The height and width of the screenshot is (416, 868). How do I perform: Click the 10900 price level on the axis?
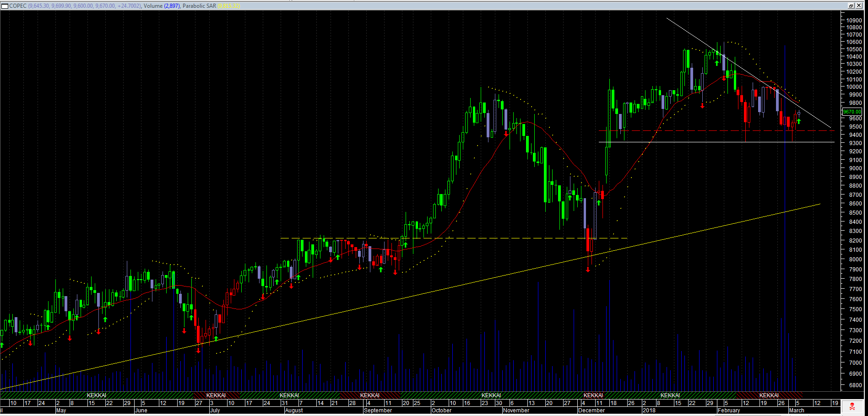(854, 20)
